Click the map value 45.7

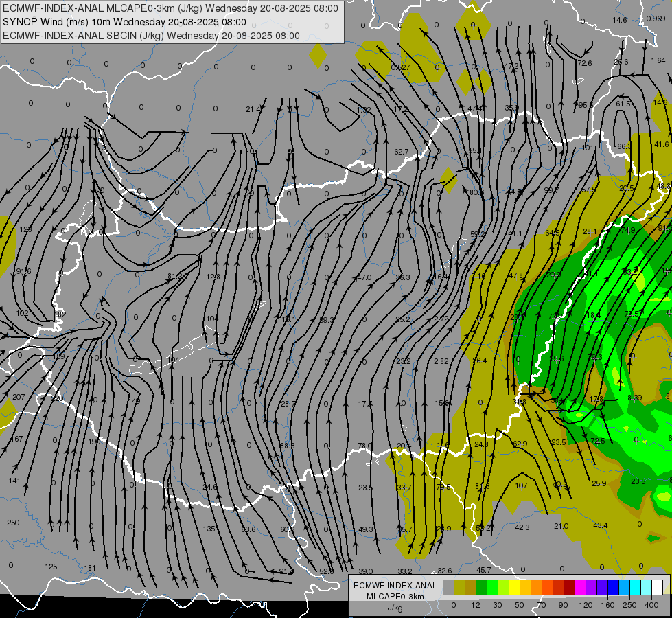(483, 570)
